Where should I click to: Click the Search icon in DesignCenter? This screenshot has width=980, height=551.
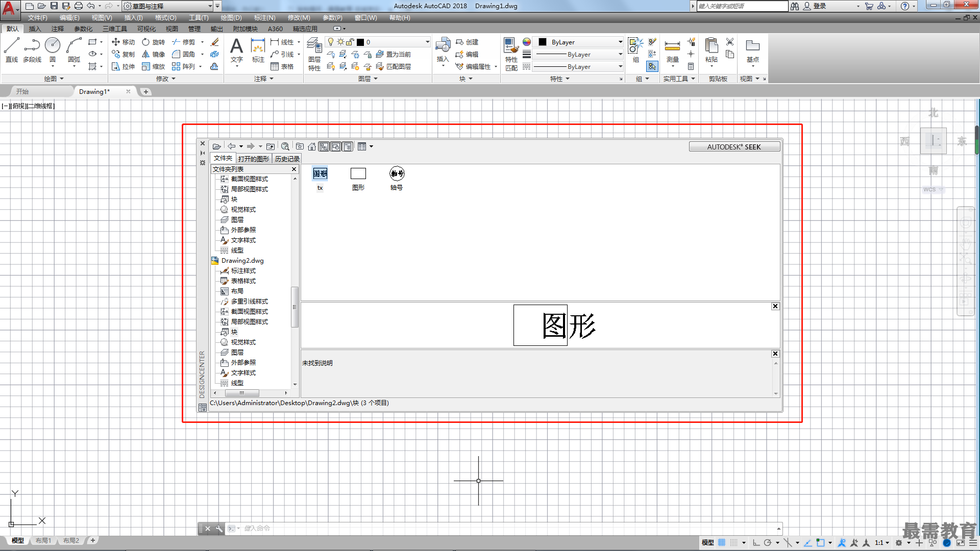coord(285,146)
